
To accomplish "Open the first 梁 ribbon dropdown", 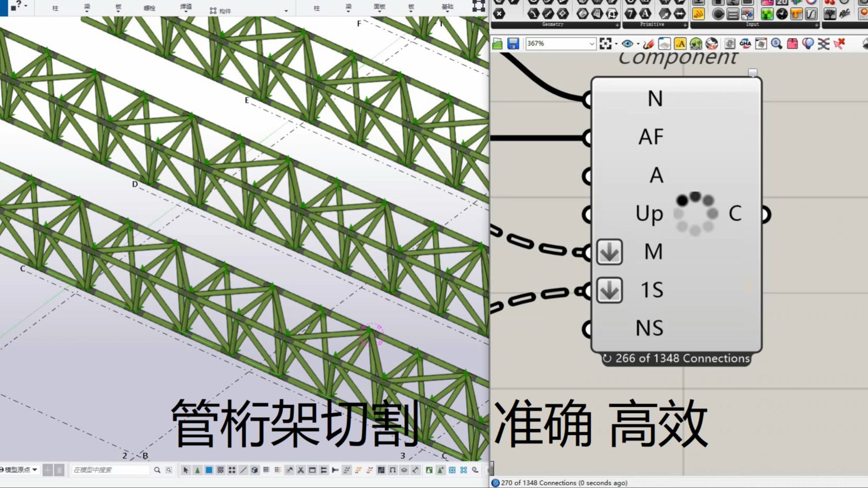I will (x=87, y=7).
